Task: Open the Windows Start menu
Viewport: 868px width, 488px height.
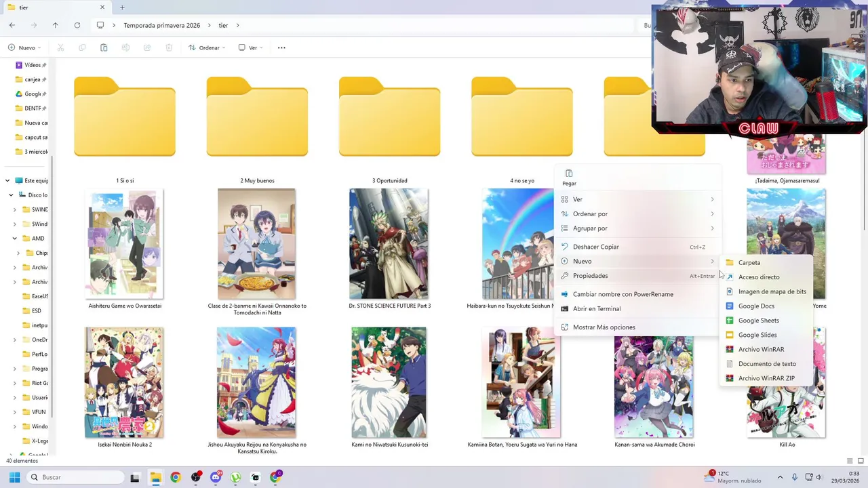Action: tap(14, 477)
